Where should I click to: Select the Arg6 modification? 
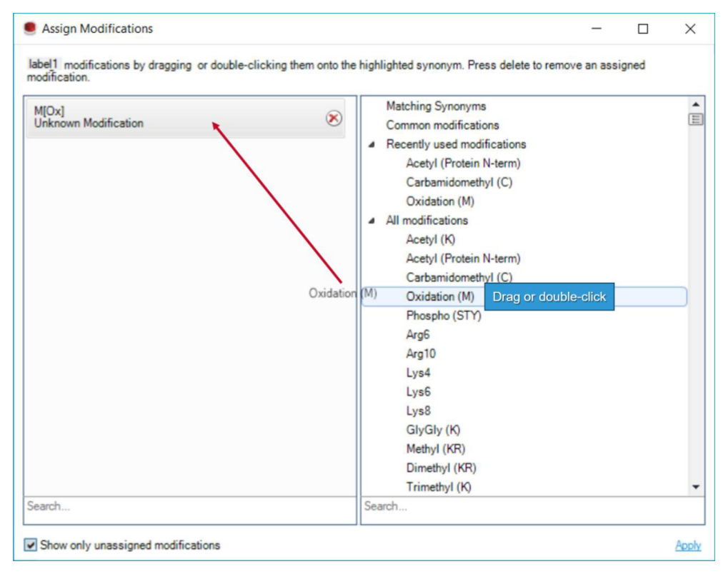(x=418, y=335)
